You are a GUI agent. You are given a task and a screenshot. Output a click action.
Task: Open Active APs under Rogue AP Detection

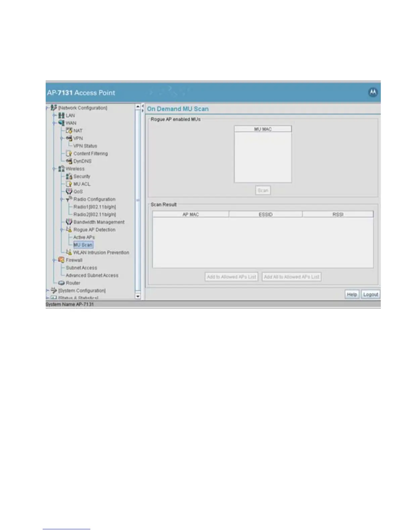84,237
